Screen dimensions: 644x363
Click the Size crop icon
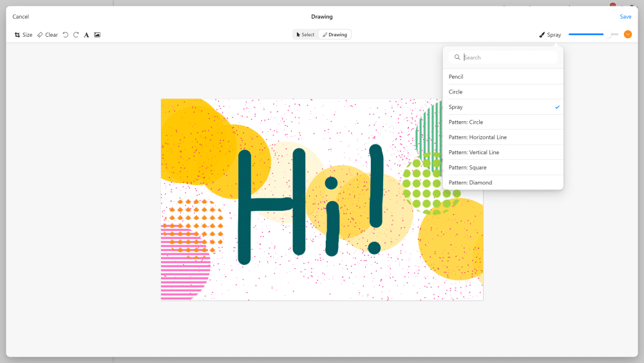(x=17, y=35)
